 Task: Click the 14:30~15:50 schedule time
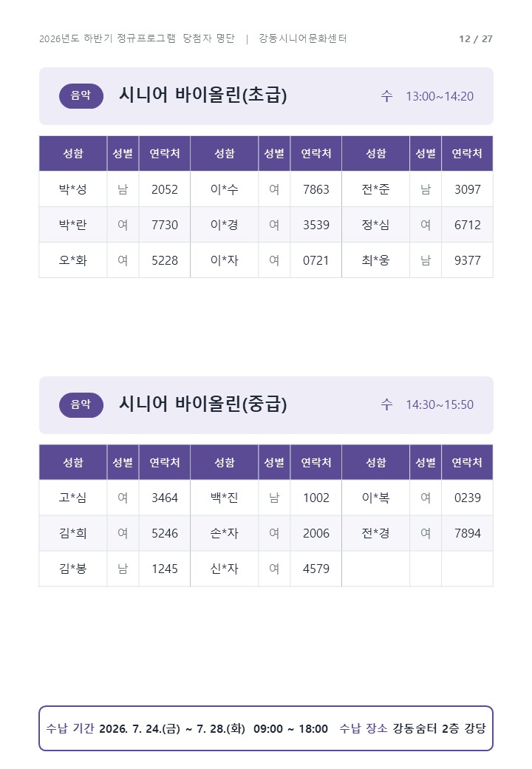tap(440, 404)
